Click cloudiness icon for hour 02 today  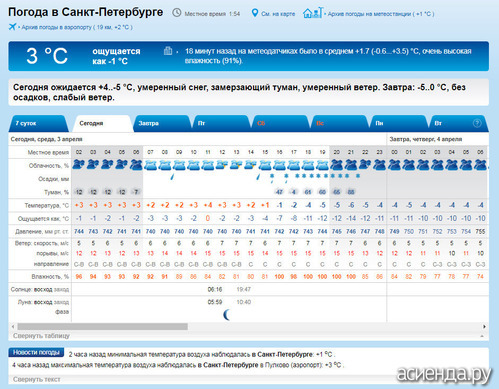pyautogui.click(x=79, y=165)
